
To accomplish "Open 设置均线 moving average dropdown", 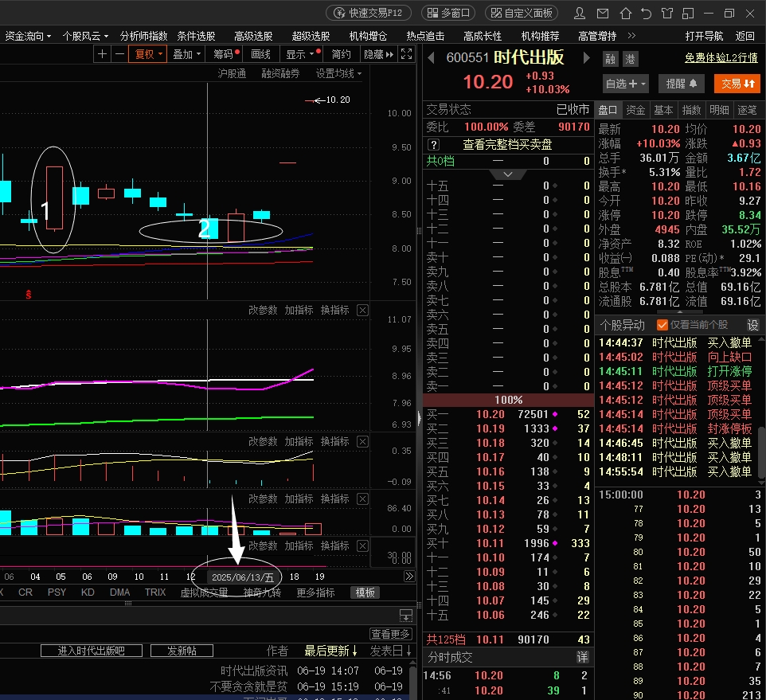I will [x=338, y=73].
